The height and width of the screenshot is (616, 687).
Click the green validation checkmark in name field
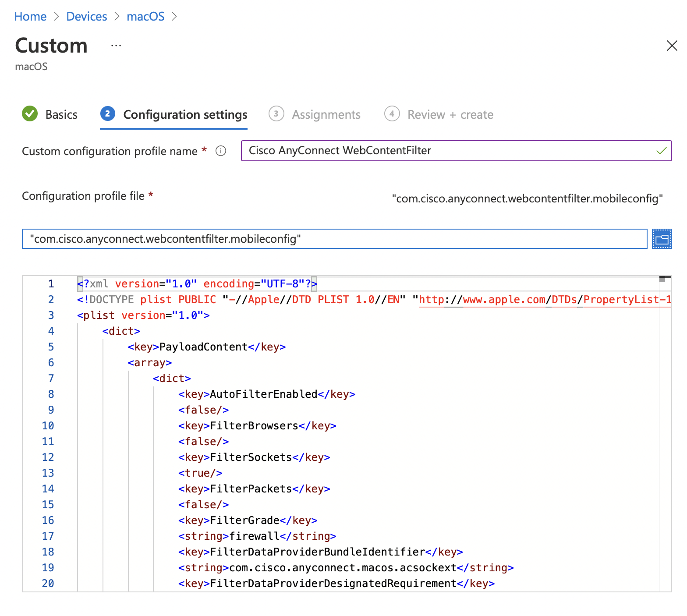[x=661, y=151]
